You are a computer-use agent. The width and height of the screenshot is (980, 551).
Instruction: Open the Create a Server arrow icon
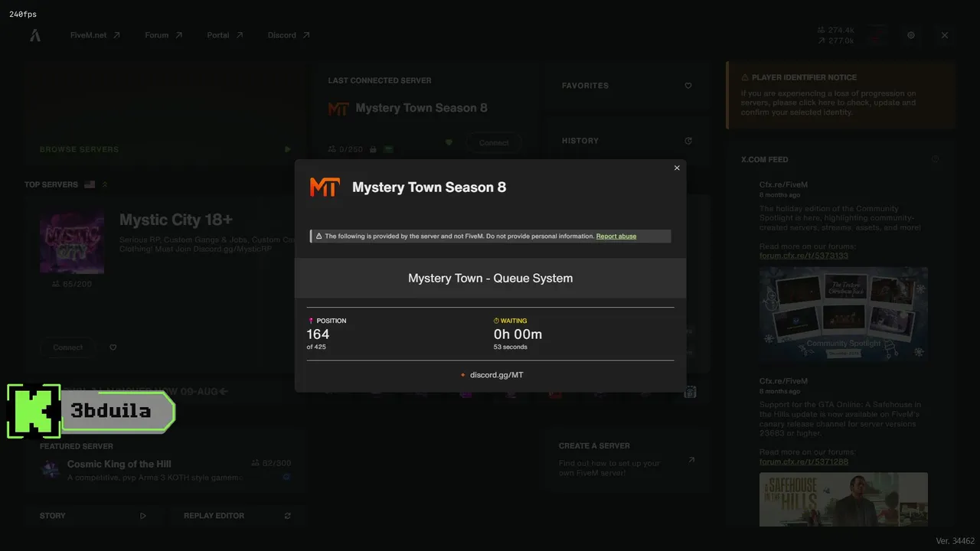[691, 460]
